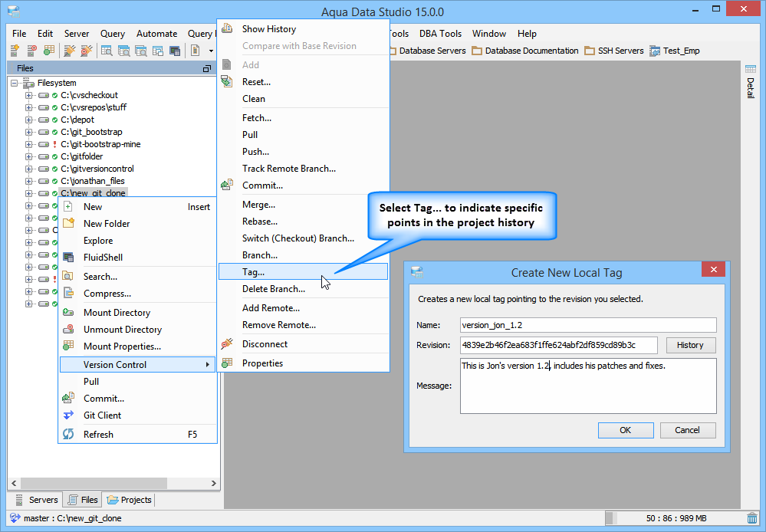Select the C:\gitversioncontrol tree item
This screenshot has width=766, height=532.
pyautogui.click(x=97, y=169)
